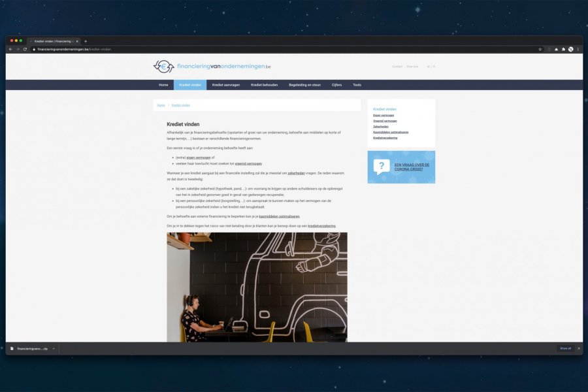This screenshot has height=392, width=588.
Task: Click the Show all downloads button
Action: click(x=564, y=348)
